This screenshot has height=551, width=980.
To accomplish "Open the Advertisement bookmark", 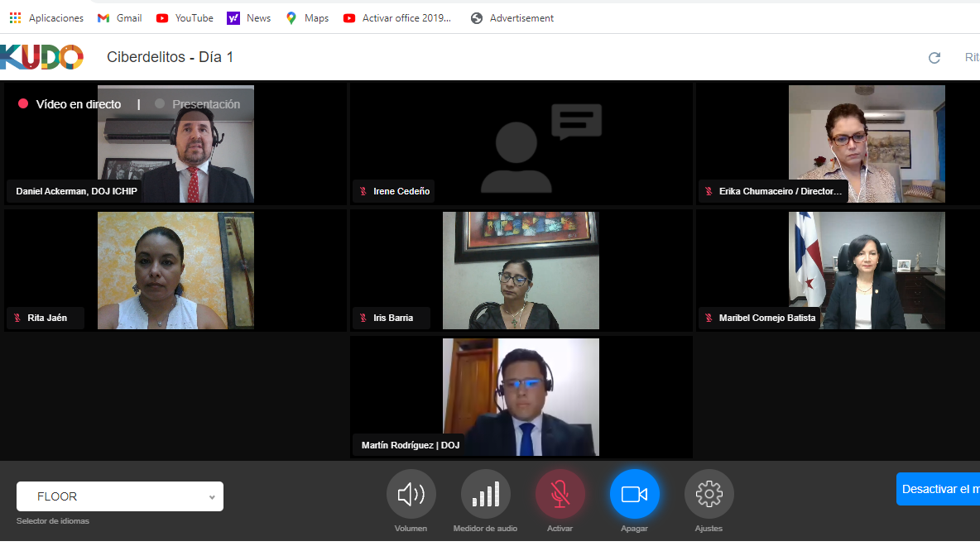I will tap(512, 18).
